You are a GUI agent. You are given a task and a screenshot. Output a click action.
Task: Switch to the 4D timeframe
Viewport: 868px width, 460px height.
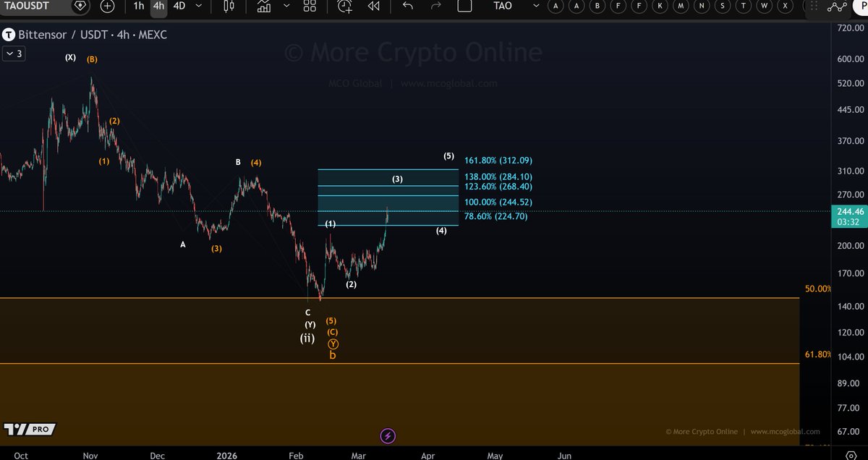pos(179,6)
